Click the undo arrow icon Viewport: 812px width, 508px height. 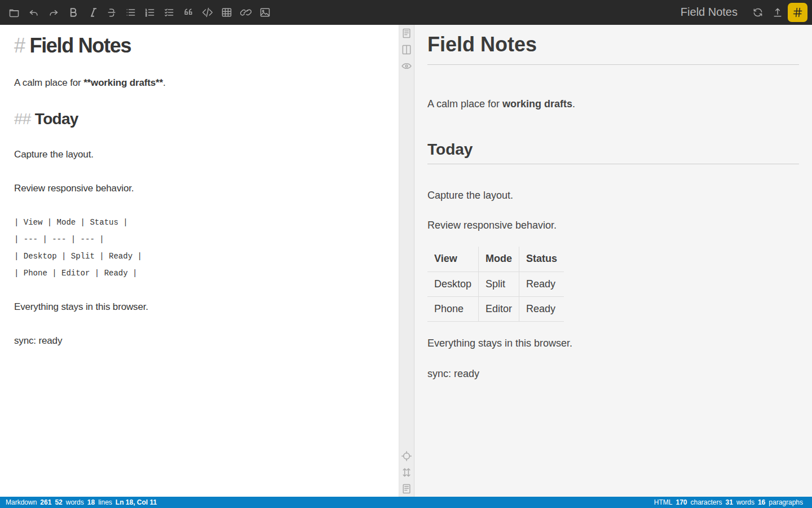34,12
